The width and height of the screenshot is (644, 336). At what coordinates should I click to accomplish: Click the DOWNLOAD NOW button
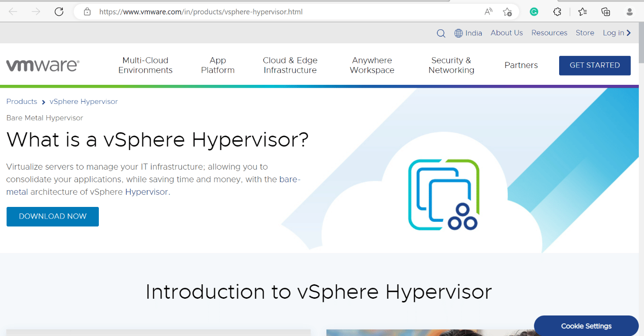[53, 217]
